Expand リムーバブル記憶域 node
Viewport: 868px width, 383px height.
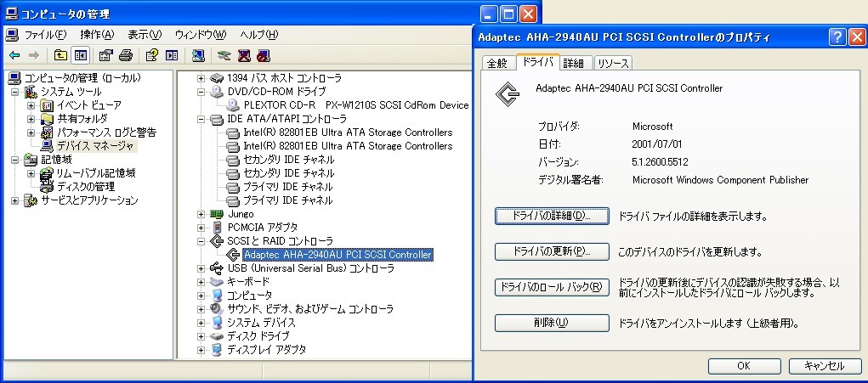pos(31,173)
